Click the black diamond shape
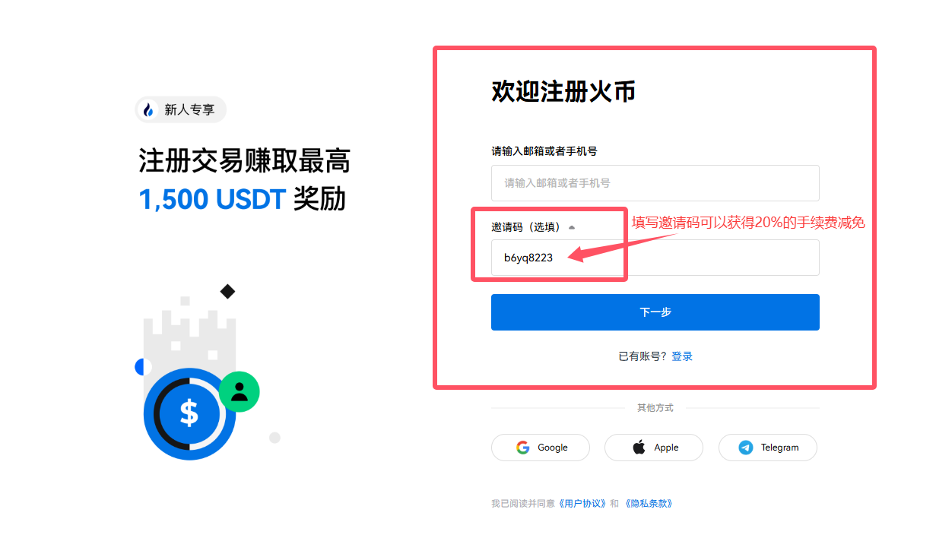Image resolution: width=936 pixels, height=560 pixels. pos(227,291)
